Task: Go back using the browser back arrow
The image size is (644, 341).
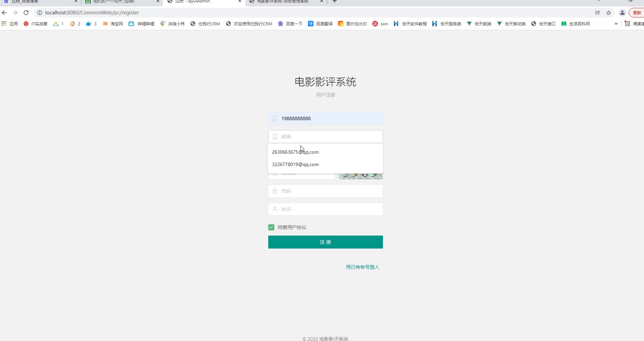Action: tap(4, 13)
